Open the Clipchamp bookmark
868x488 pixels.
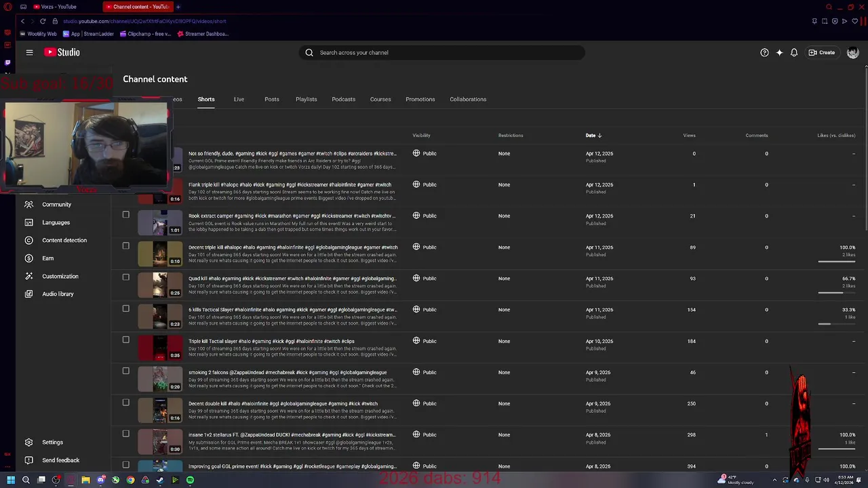(x=146, y=34)
